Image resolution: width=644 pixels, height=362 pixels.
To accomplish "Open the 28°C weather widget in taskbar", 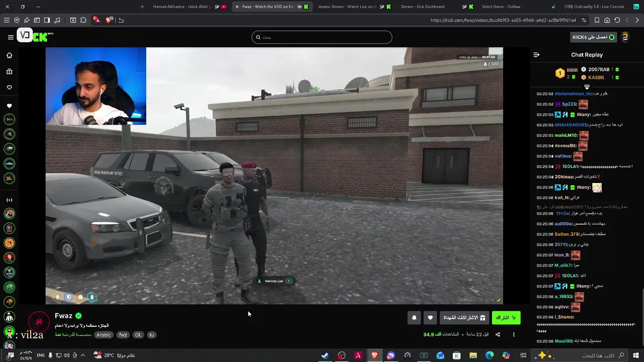I will [x=114, y=355].
